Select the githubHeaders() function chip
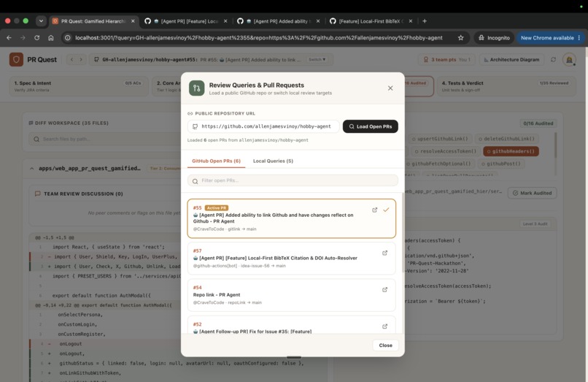Image resolution: width=588 pixels, height=382 pixels. click(x=511, y=151)
